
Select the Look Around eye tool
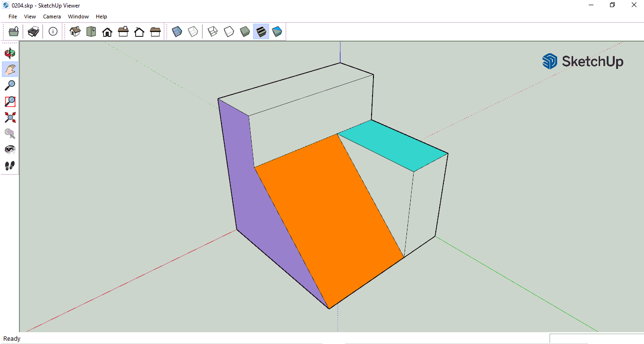[10, 150]
